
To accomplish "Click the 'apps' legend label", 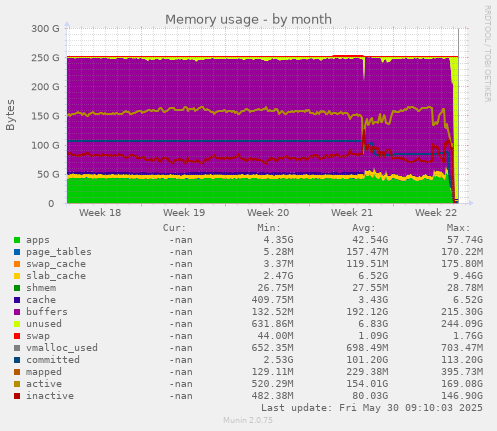I will [x=38, y=240].
